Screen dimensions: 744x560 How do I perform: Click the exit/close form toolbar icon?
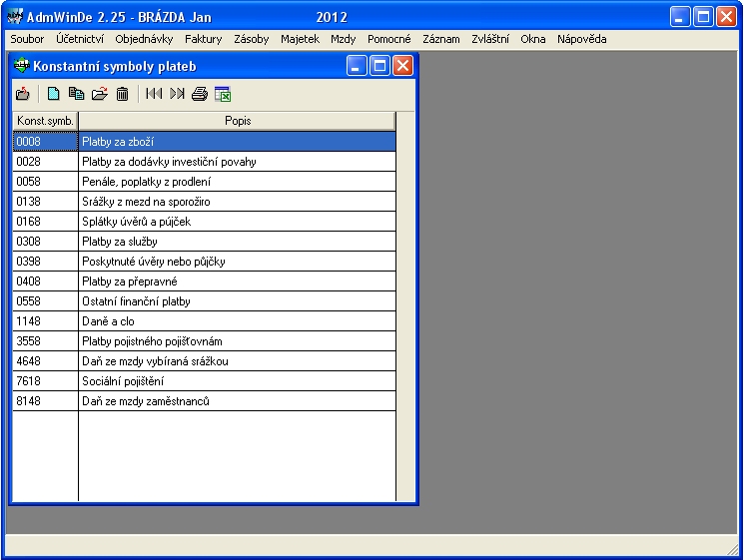click(22, 94)
